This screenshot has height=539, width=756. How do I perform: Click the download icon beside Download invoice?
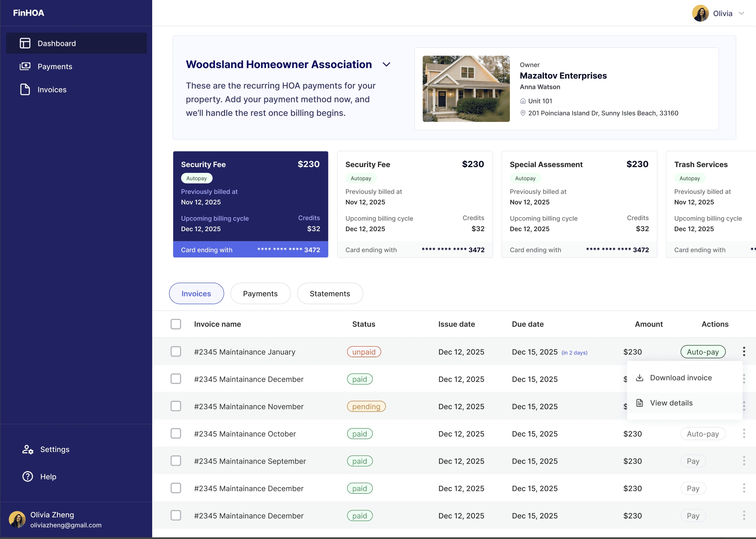[639, 378]
